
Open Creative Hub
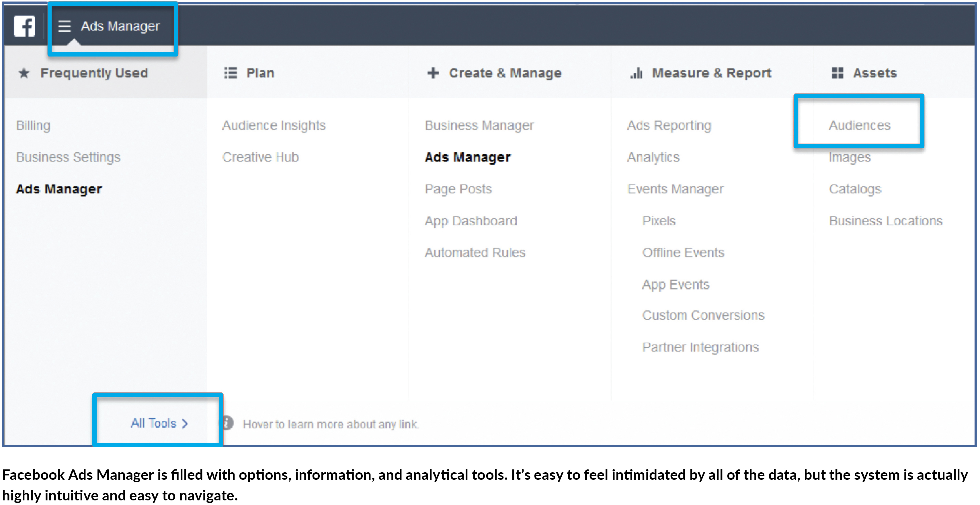coord(261,157)
